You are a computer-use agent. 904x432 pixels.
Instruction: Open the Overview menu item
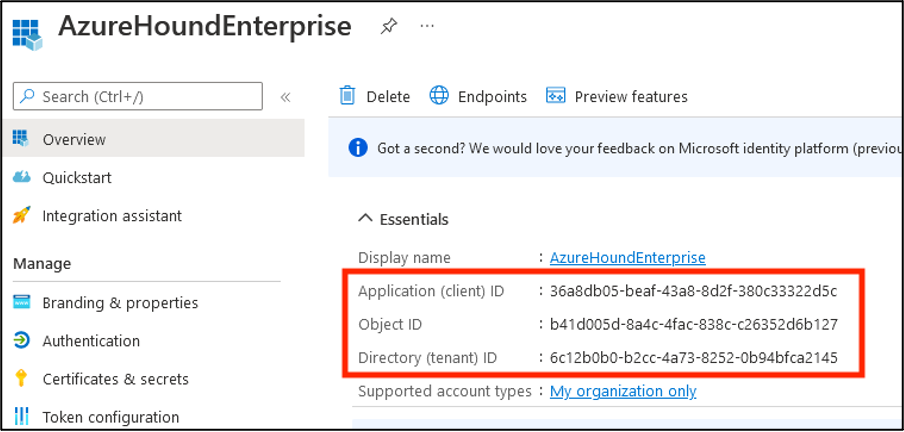point(74,140)
